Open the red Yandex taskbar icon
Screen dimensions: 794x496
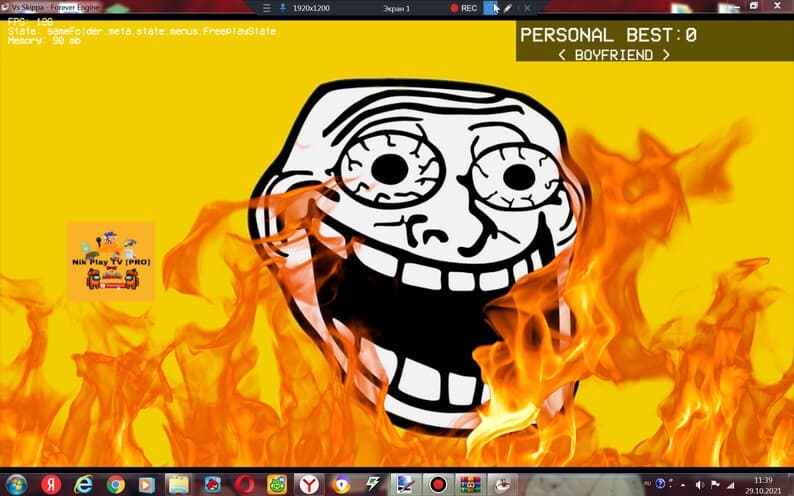(51, 484)
